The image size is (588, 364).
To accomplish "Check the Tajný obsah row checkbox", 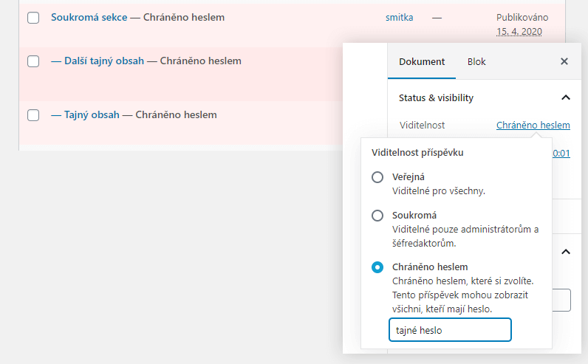I will click(x=33, y=115).
